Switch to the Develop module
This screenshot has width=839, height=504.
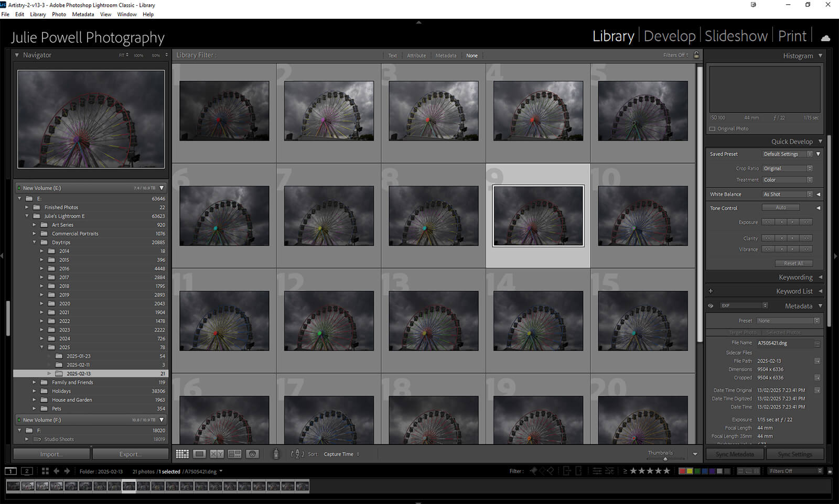(x=669, y=36)
